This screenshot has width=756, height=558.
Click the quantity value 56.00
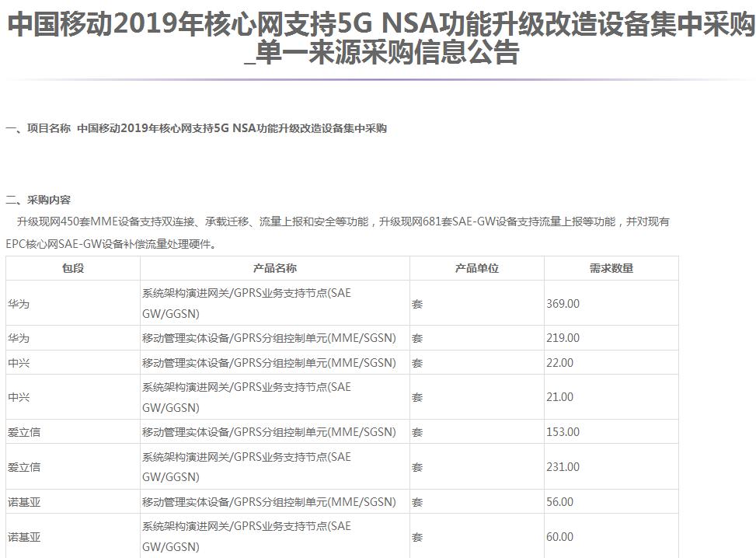point(559,502)
